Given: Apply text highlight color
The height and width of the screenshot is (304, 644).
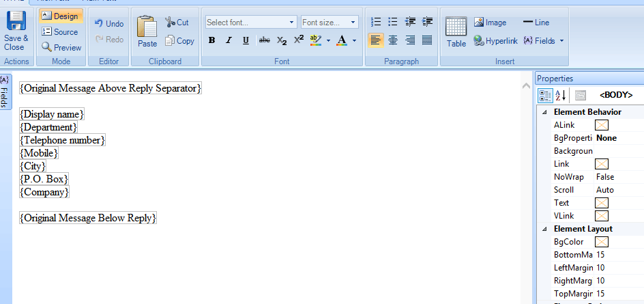Looking at the screenshot, I should click(x=316, y=40).
